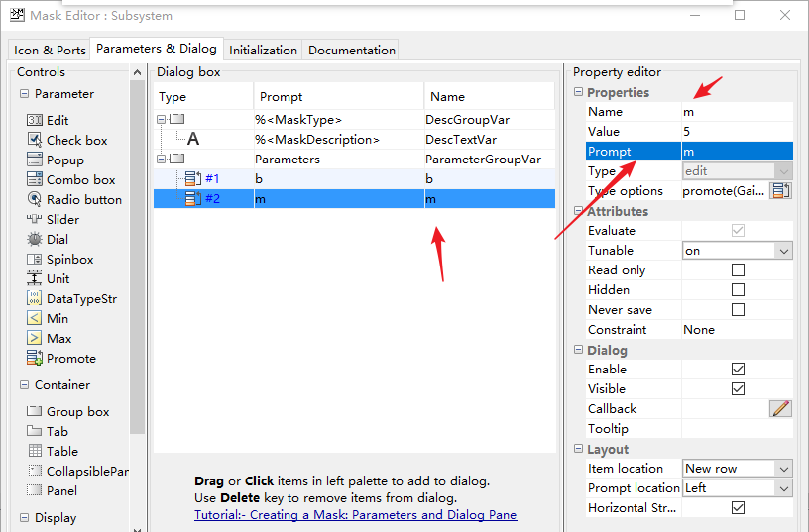Select the #2 promoted parameter icon
809x532 pixels.
pos(193,198)
